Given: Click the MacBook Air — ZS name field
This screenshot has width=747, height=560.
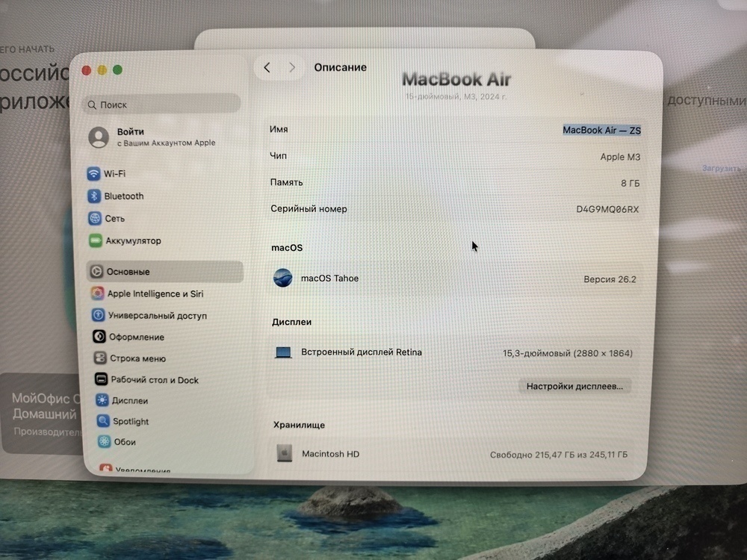Looking at the screenshot, I should (x=601, y=130).
